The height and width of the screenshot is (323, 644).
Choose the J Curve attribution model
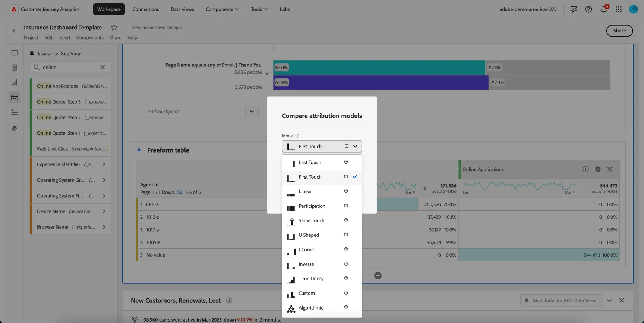[x=322, y=250]
